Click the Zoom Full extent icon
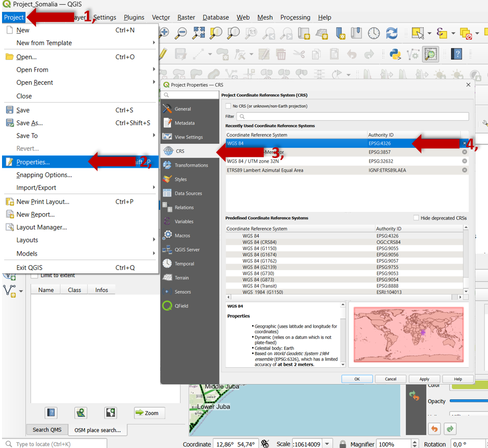Screen dimensions: 488x448 click(x=199, y=33)
